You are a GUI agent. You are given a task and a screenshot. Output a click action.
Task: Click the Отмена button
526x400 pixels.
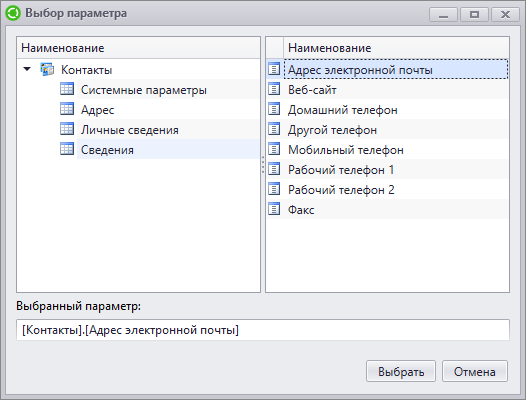pos(475,371)
